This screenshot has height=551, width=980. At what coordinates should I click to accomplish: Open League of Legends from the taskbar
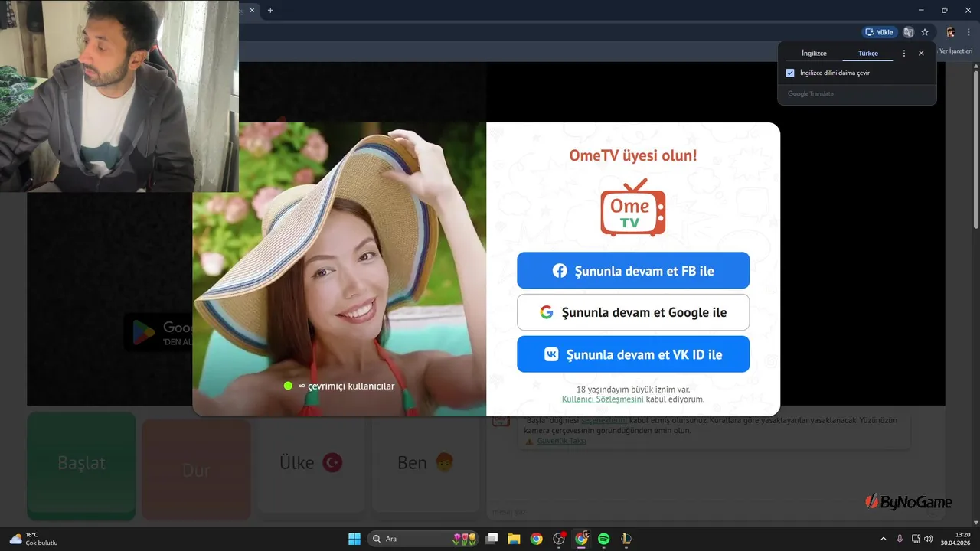[x=626, y=539]
